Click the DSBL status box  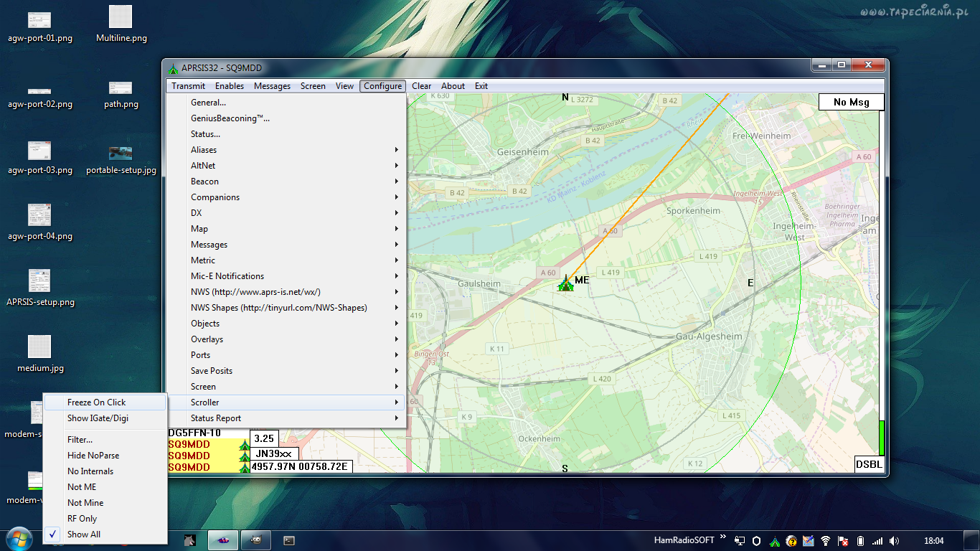[x=869, y=464]
